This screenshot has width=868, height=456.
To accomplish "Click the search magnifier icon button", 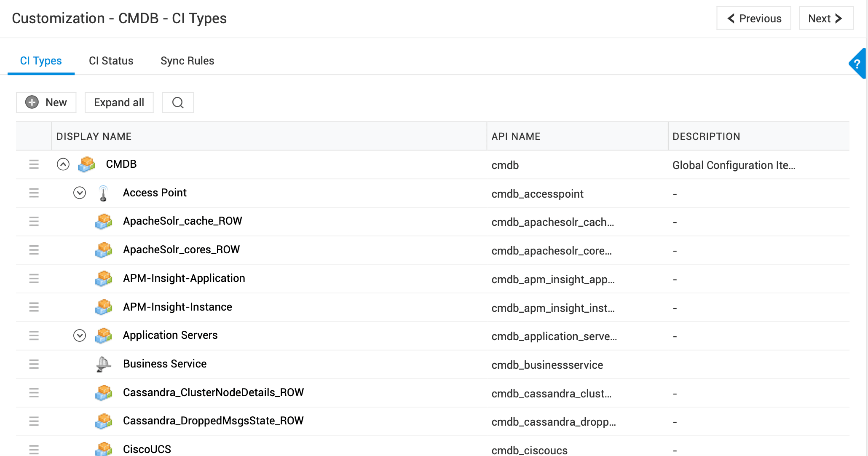I will click(x=178, y=102).
